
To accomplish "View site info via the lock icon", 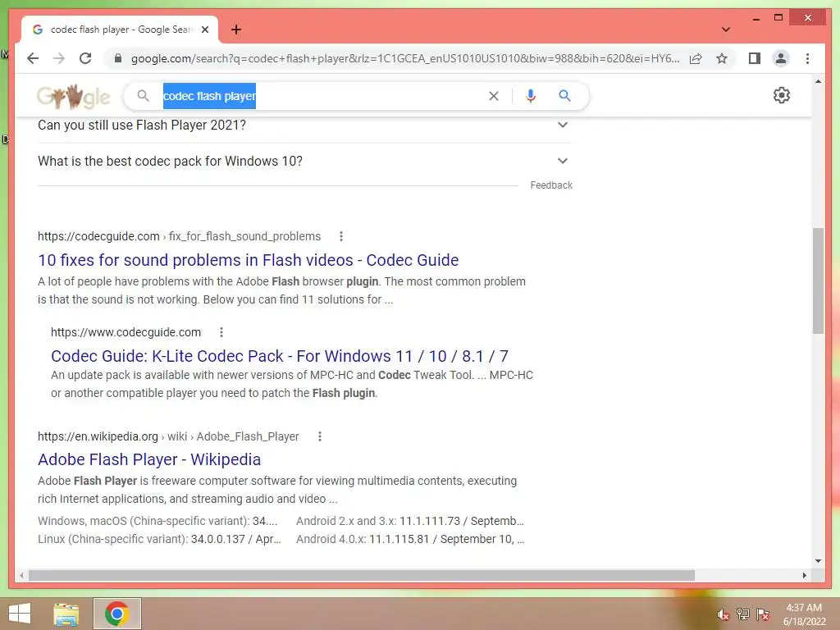I will [x=118, y=58].
